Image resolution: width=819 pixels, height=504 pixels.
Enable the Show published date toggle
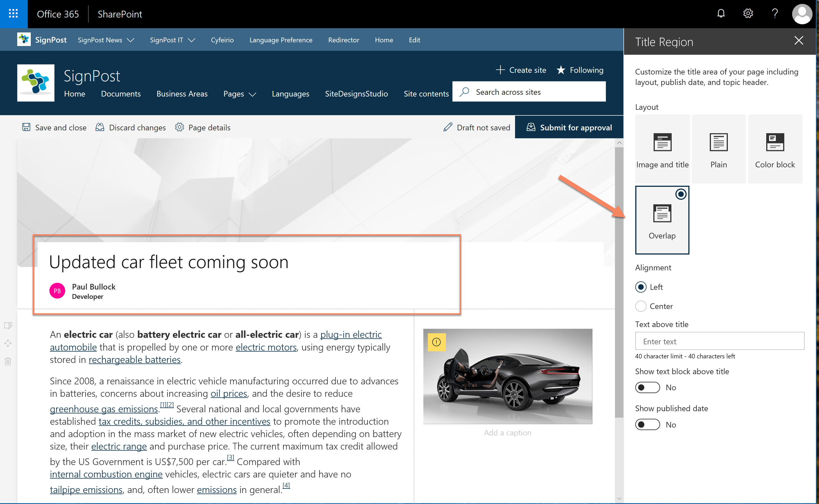coord(647,424)
